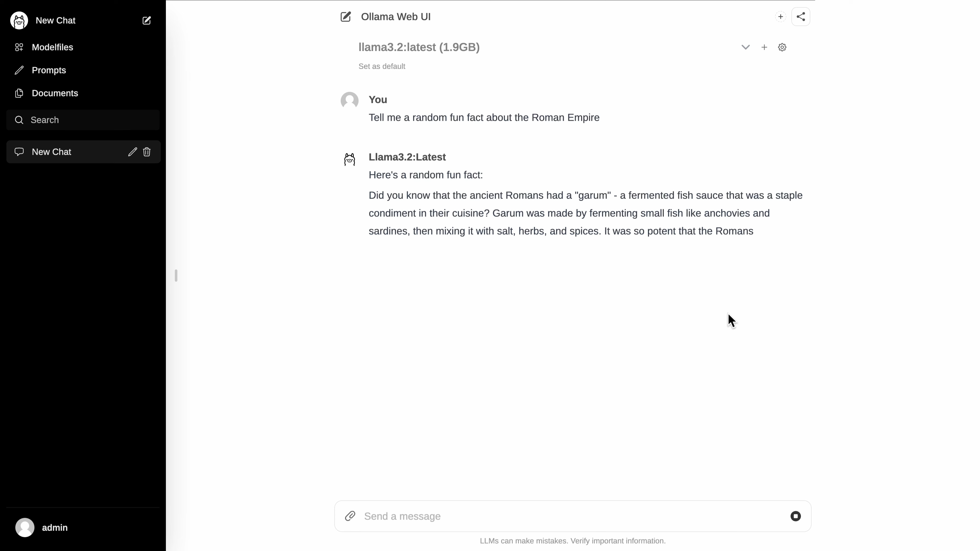Delete the New Chat conversation with trash icon
Screen dimensions: 980x551
pos(147,152)
